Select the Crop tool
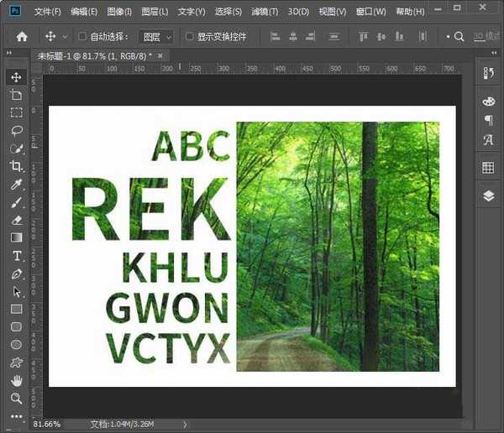The image size is (504, 433). point(16,166)
